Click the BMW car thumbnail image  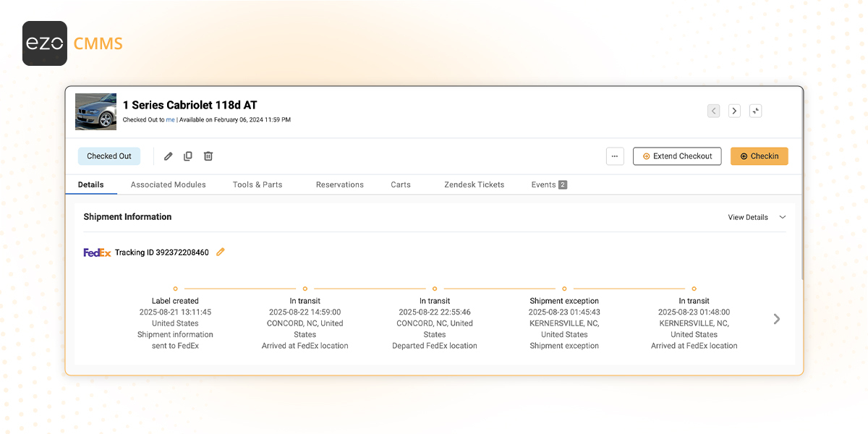click(96, 111)
